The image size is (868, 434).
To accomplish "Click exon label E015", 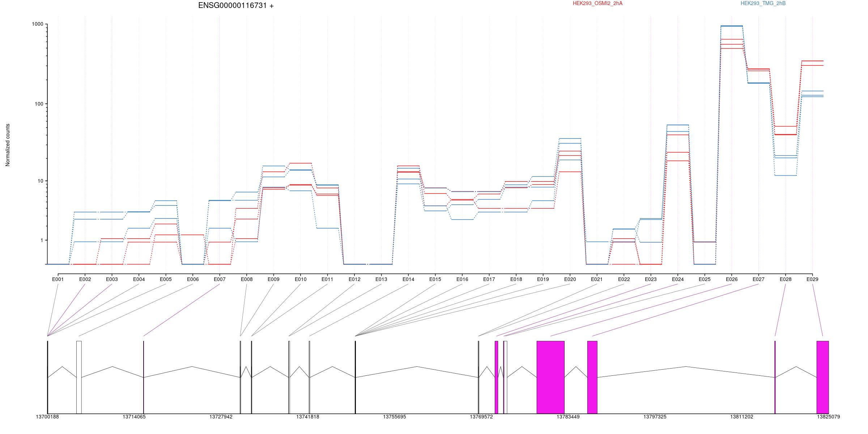I will [435, 279].
